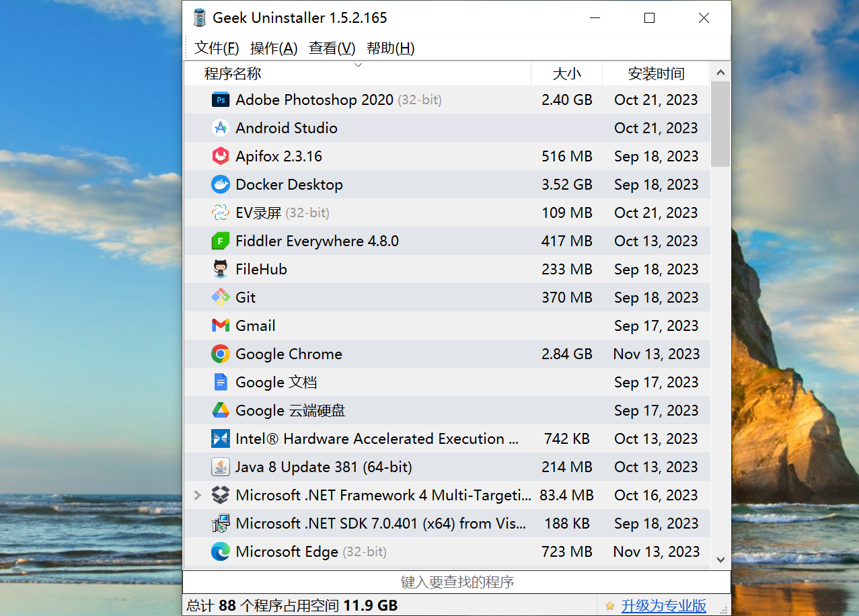This screenshot has height=616, width=859.
Task: Click the Oct 16, 2023 install date
Action: 656,495
